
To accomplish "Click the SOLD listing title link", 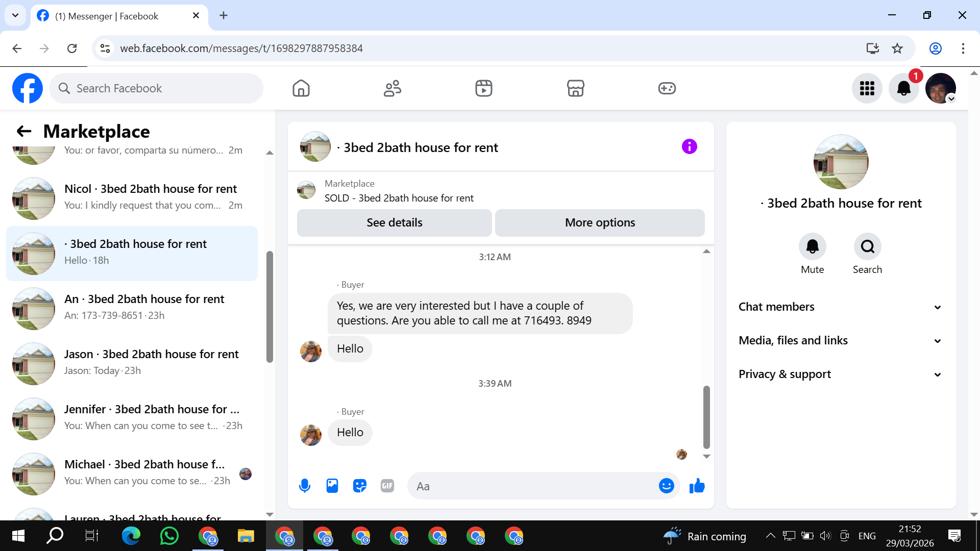I will (x=399, y=198).
